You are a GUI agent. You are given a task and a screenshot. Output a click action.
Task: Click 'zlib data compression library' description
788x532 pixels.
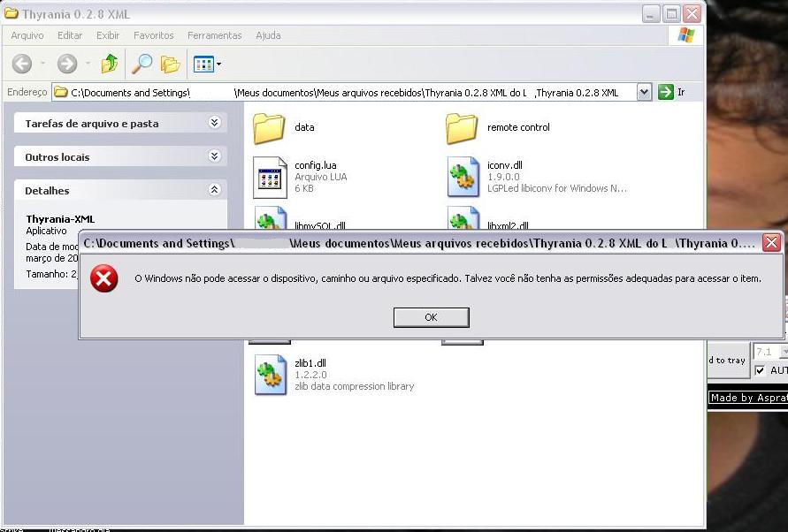[x=355, y=386]
